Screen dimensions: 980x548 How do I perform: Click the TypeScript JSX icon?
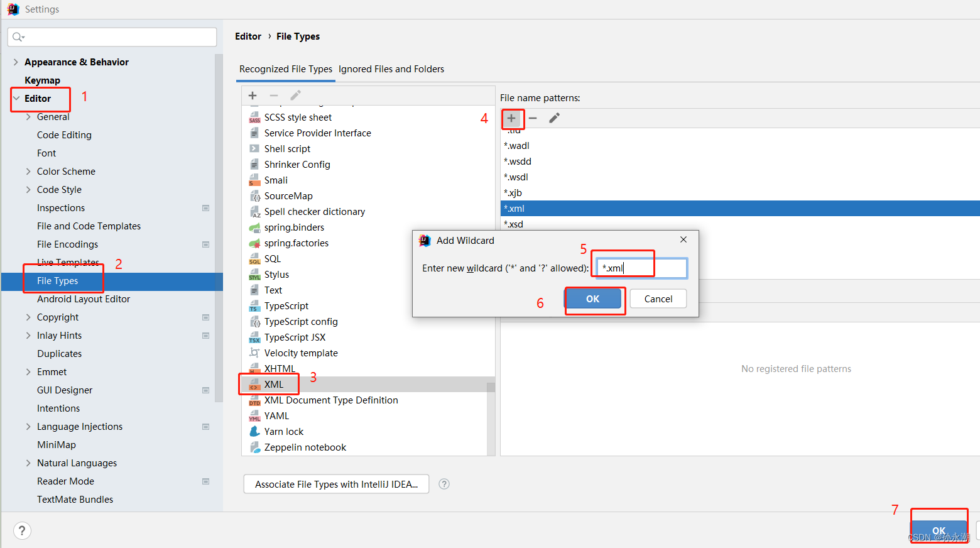(x=254, y=337)
